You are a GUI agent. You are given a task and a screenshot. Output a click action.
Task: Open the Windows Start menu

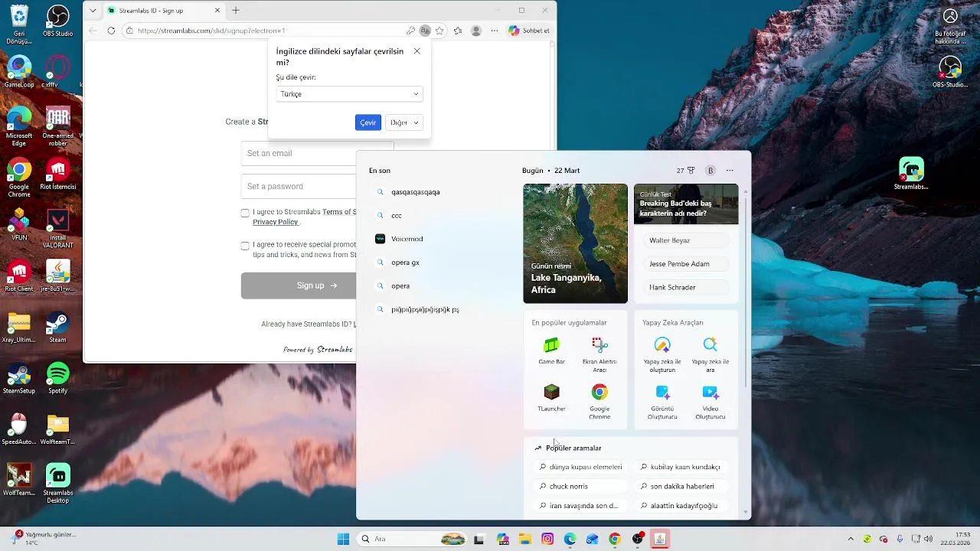click(343, 539)
